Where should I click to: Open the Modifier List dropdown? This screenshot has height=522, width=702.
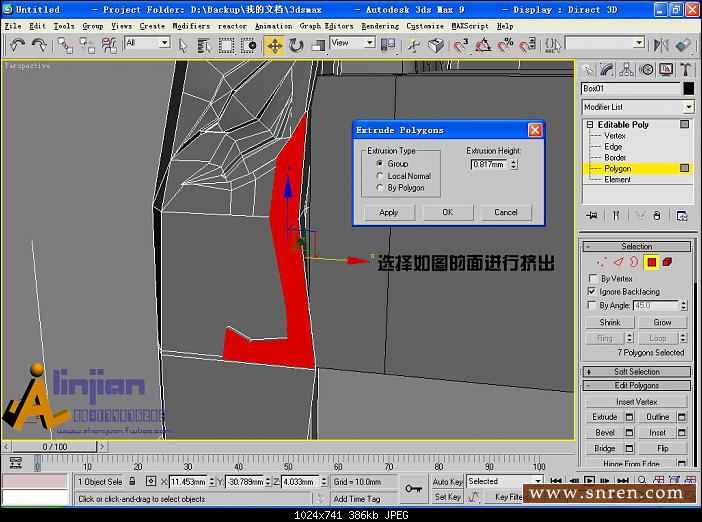pyautogui.click(x=637, y=107)
